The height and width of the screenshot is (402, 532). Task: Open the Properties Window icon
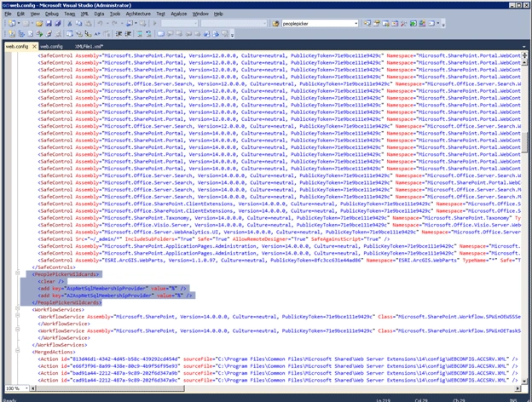pyautogui.click(x=376, y=23)
